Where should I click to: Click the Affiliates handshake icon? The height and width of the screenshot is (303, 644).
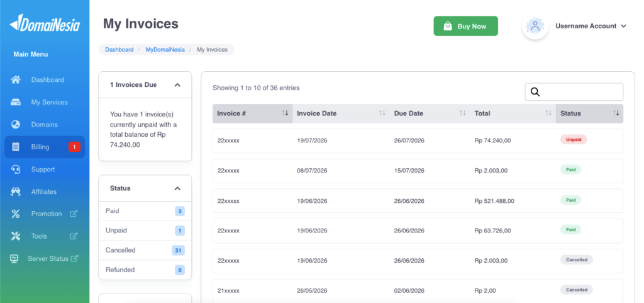click(16, 192)
